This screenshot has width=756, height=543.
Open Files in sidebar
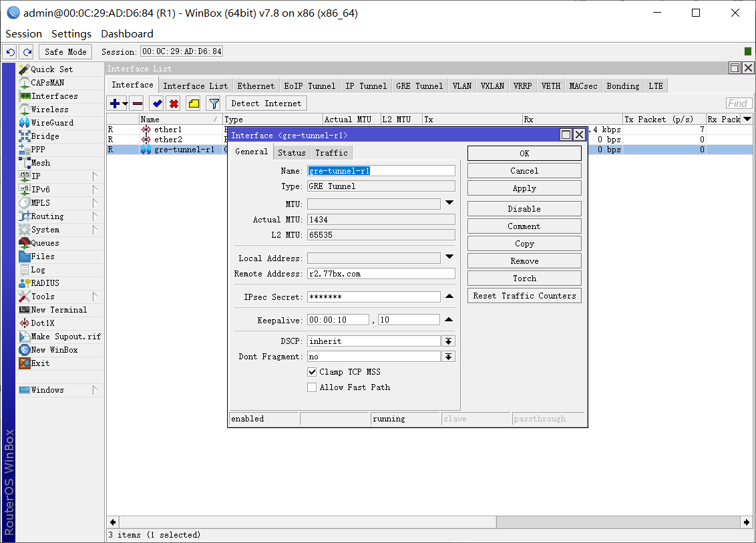coord(60,256)
